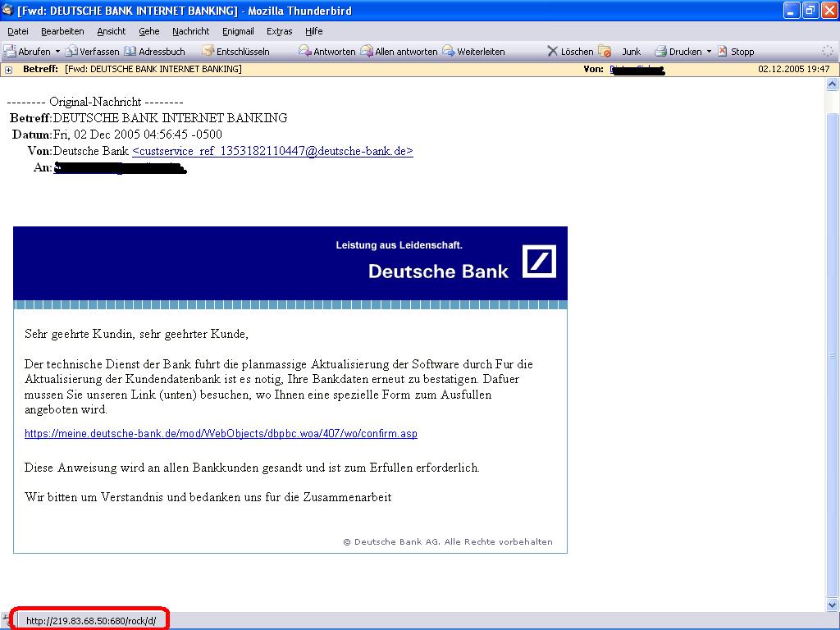Reply using the Antworten button

[x=326, y=52]
